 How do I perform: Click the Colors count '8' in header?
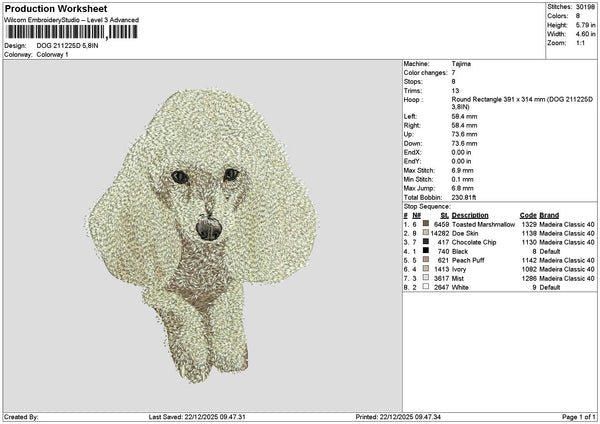pos(578,16)
